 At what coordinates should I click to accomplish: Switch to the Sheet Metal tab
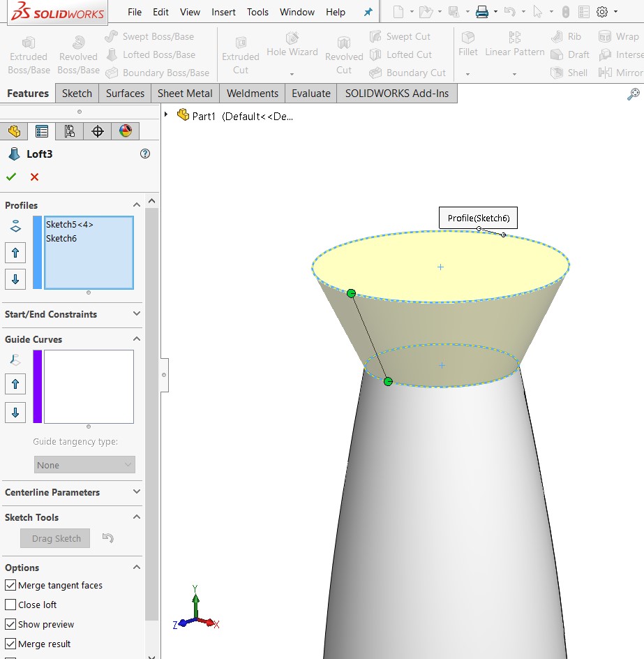(185, 94)
